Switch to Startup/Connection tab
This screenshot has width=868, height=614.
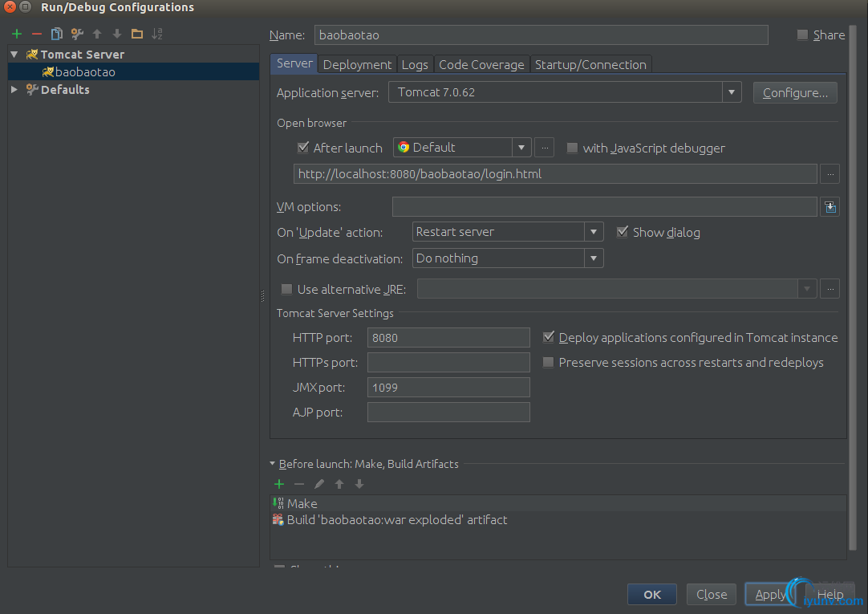pos(590,65)
